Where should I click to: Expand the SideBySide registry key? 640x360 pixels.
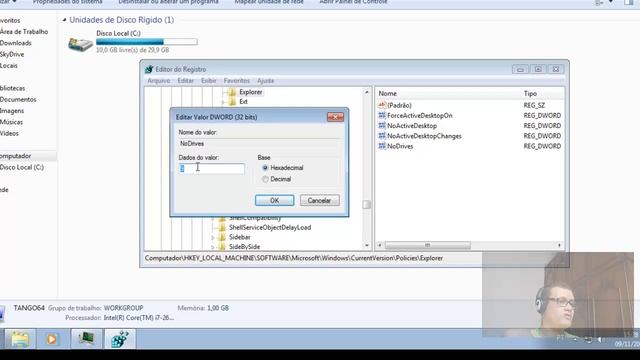(213, 247)
